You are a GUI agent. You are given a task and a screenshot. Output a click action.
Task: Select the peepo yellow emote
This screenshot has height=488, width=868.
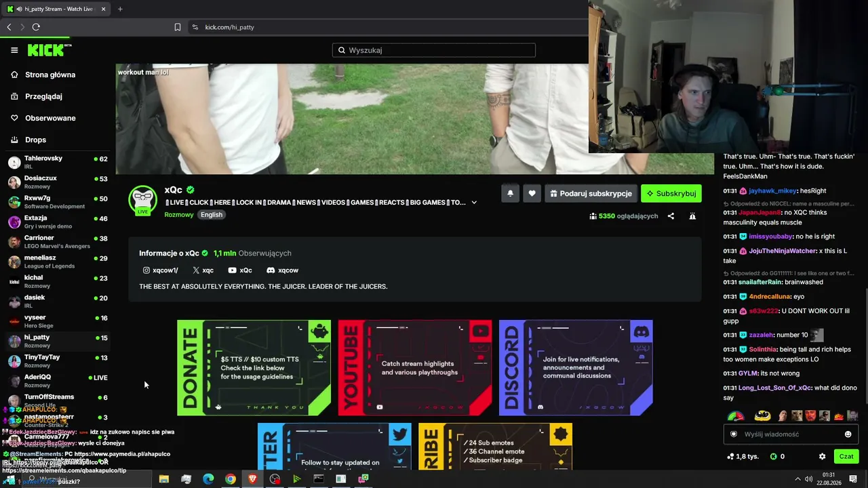click(x=763, y=415)
